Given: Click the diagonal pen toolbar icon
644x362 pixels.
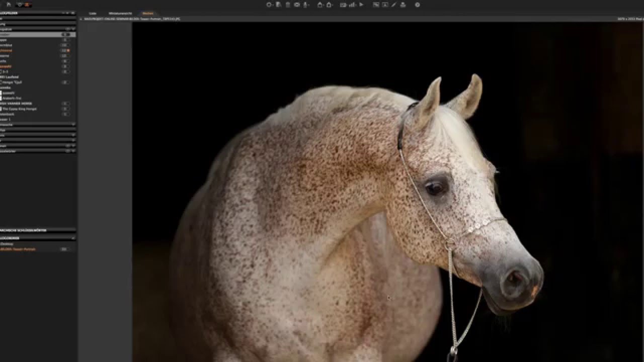Looking at the screenshot, I should (x=394, y=5).
